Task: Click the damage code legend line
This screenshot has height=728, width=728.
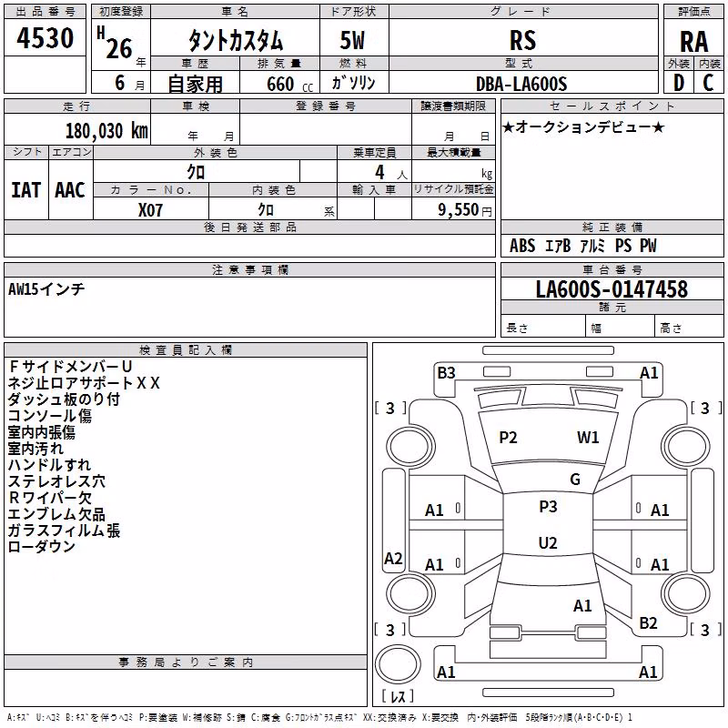Action: pos(319,718)
